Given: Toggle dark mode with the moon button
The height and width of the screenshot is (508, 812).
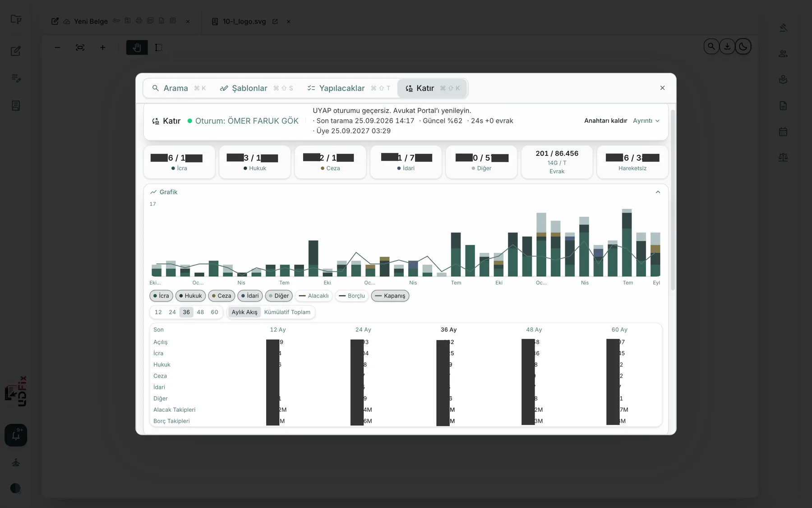Looking at the screenshot, I should (743, 47).
